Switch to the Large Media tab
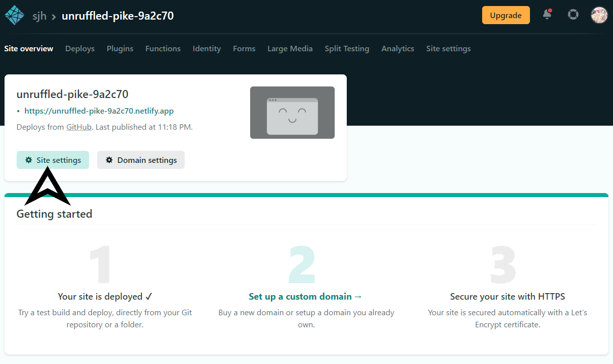613x364 pixels. coord(290,49)
